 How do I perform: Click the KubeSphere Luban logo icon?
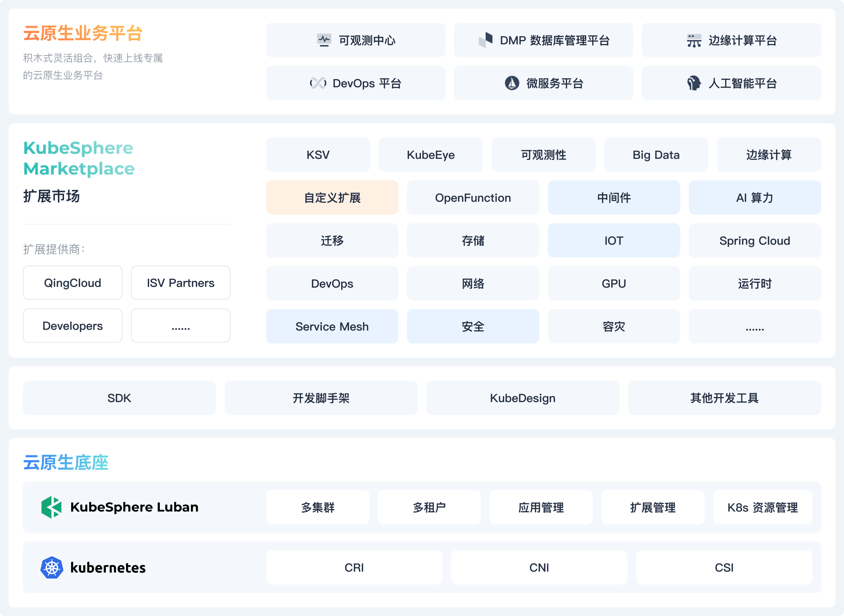(x=51, y=507)
